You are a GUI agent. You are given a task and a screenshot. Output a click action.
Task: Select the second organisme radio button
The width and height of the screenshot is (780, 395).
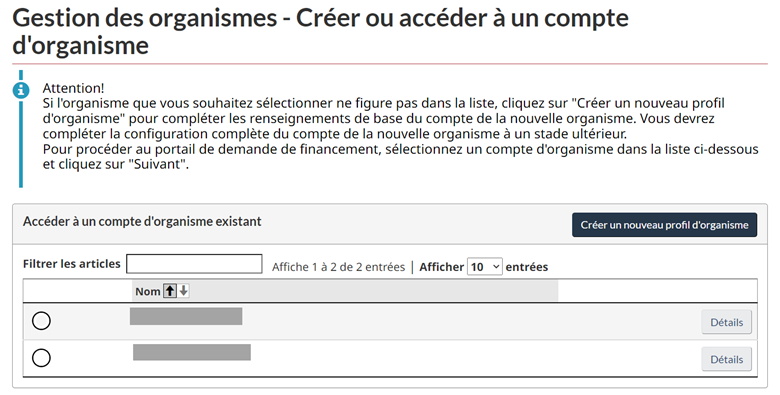[x=41, y=358]
